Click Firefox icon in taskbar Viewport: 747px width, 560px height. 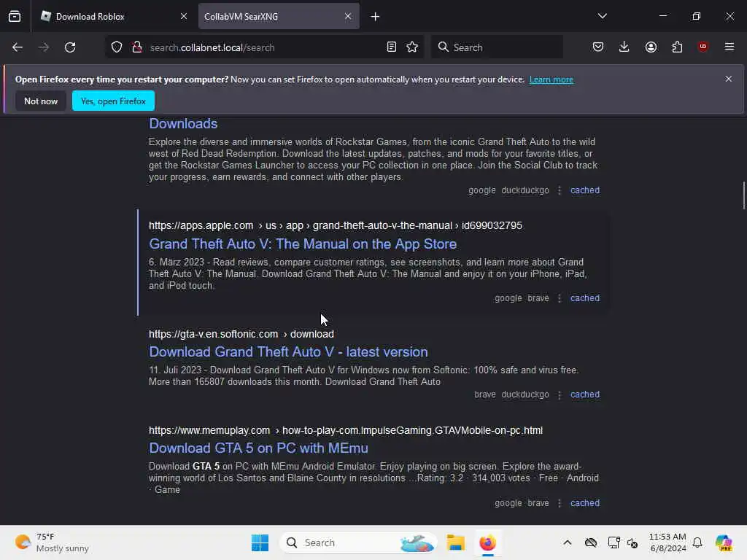(x=487, y=542)
